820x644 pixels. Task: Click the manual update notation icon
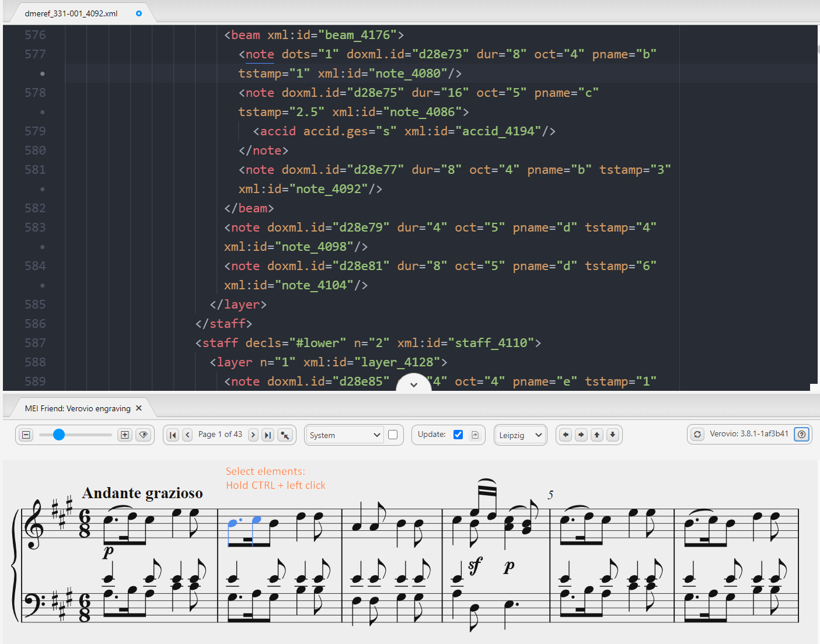(x=475, y=435)
